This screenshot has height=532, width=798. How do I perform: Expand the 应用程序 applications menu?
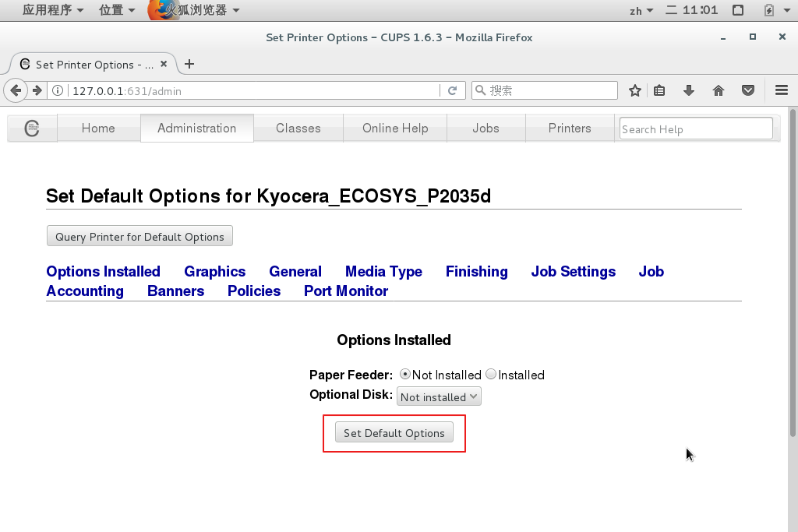point(53,10)
